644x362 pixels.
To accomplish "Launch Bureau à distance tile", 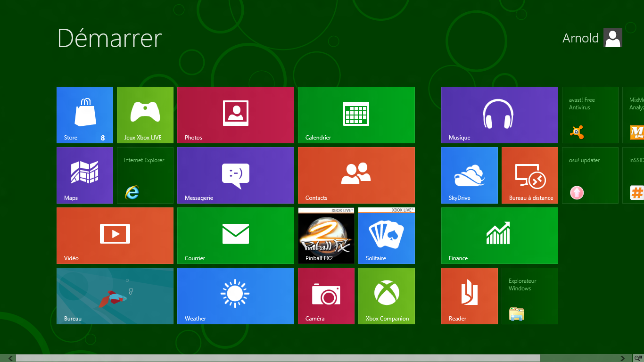I will [530, 175].
